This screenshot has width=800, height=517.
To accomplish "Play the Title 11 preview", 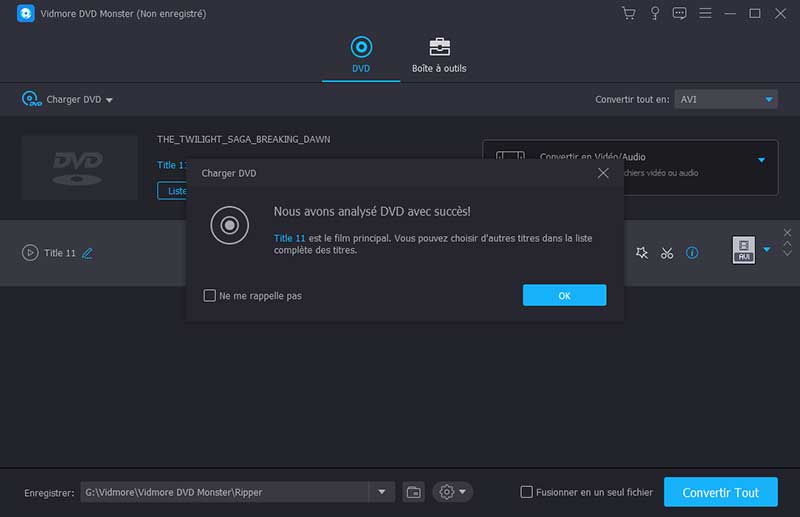I will tap(30, 253).
